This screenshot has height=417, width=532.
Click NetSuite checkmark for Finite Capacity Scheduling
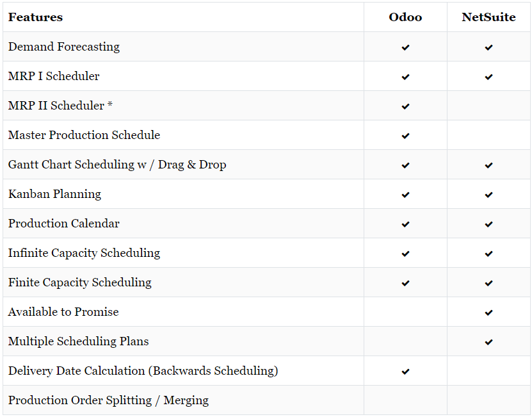click(x=488, y=283)
